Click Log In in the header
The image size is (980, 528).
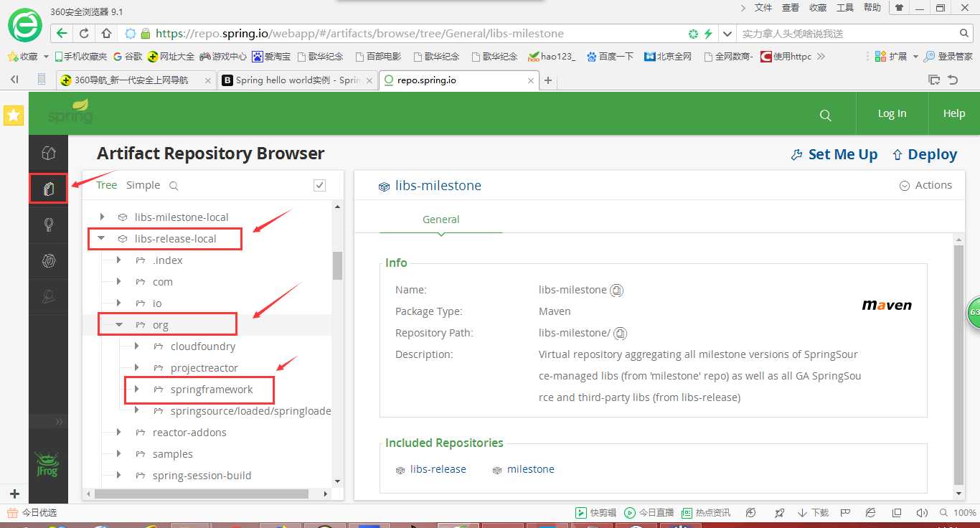(892, 113)
